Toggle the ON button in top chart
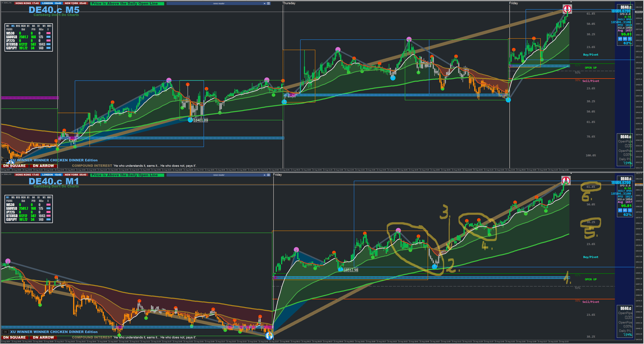This screenshot has height=344, width=644. (x=5, y=160)
